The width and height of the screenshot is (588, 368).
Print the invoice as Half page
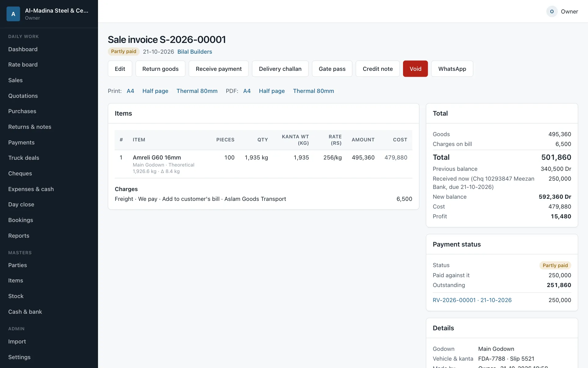(155, 91)
